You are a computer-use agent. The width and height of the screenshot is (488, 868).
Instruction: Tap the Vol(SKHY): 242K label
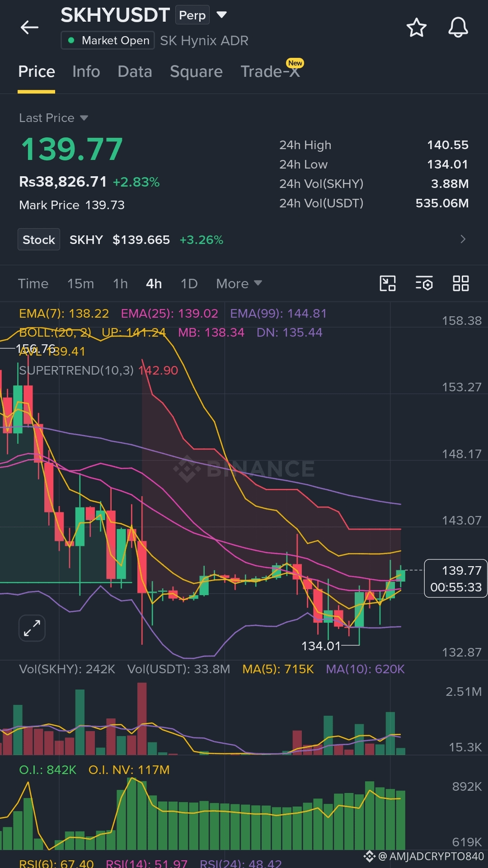(67, 669)
